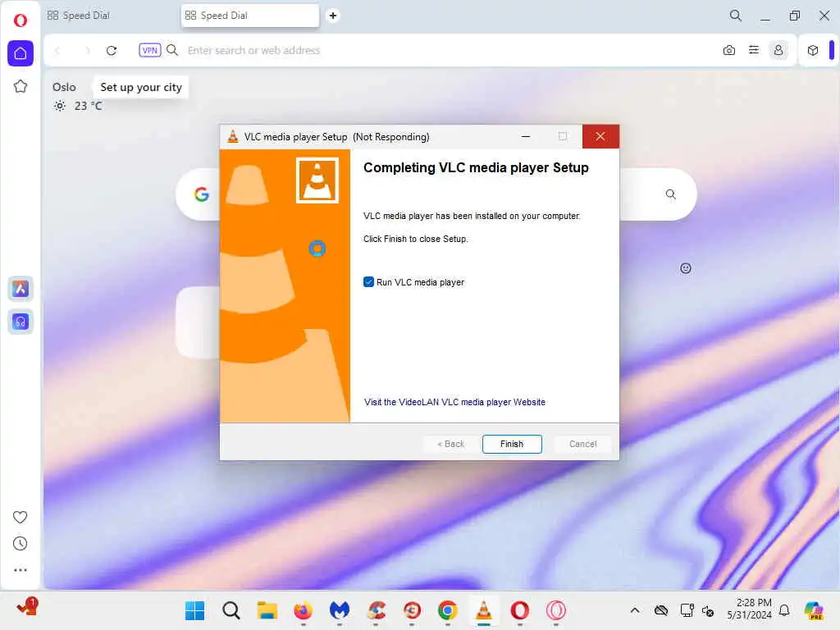Open pink Opera GX taskbar icon
Image resolution: width=840 pixels, height=630 pixels.
coord(556,610)
